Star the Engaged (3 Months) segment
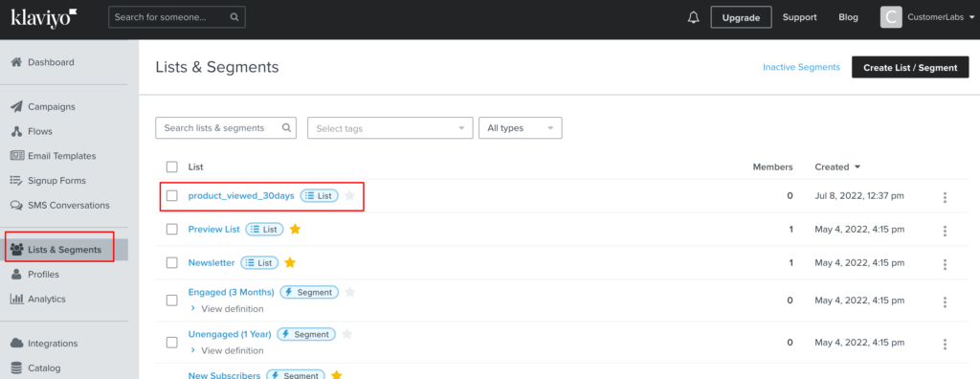This screenshot has width=980, height=379. pyautogui.click(x=350, y=292)
